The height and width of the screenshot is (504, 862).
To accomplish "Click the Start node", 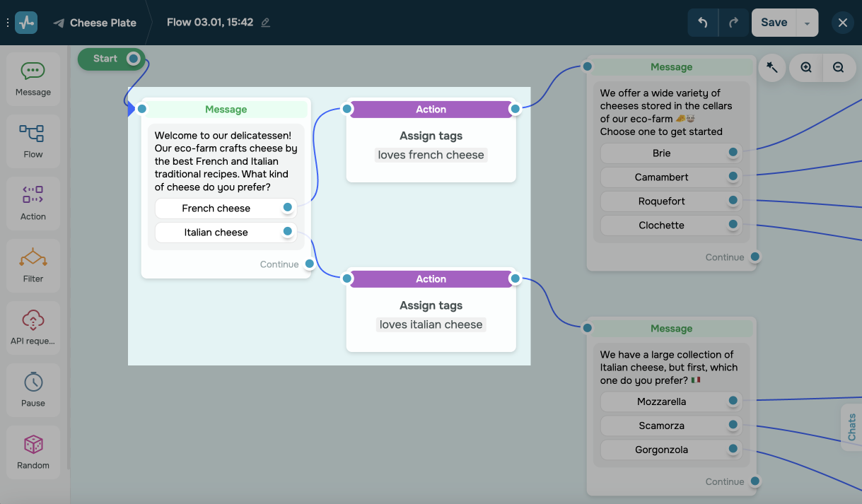I will click(105, 59).
